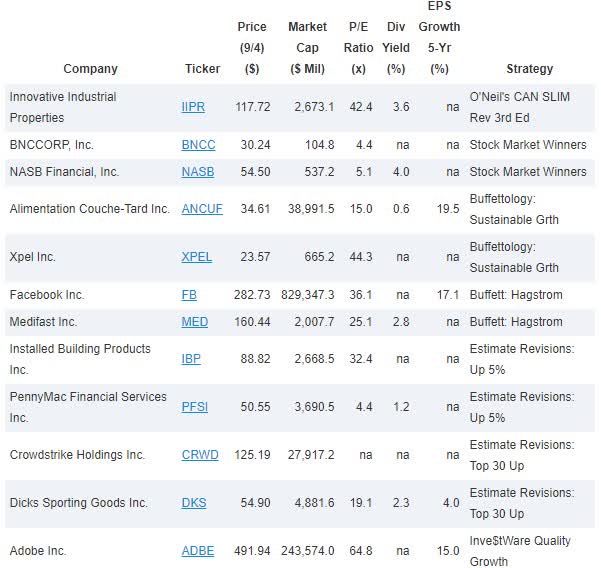Viewport: 601px width, 568px height.
Task: Open the ANCUF ticker link
Action: (x=202, y=209)
